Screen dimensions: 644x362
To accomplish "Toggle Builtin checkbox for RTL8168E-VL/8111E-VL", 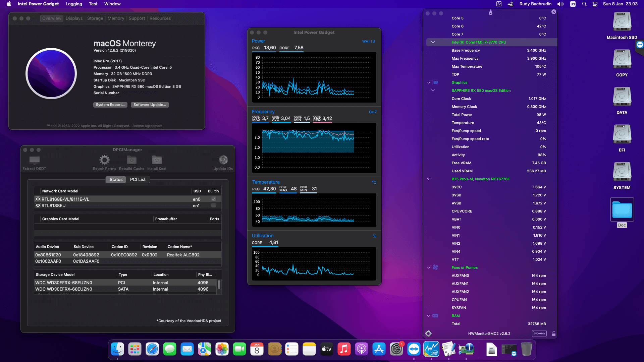I will 214,199.
